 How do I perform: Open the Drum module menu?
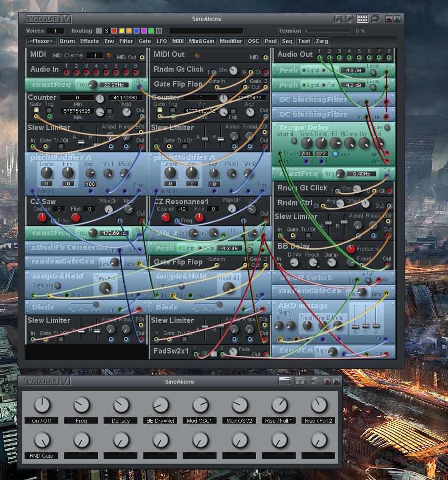[67, 41]
